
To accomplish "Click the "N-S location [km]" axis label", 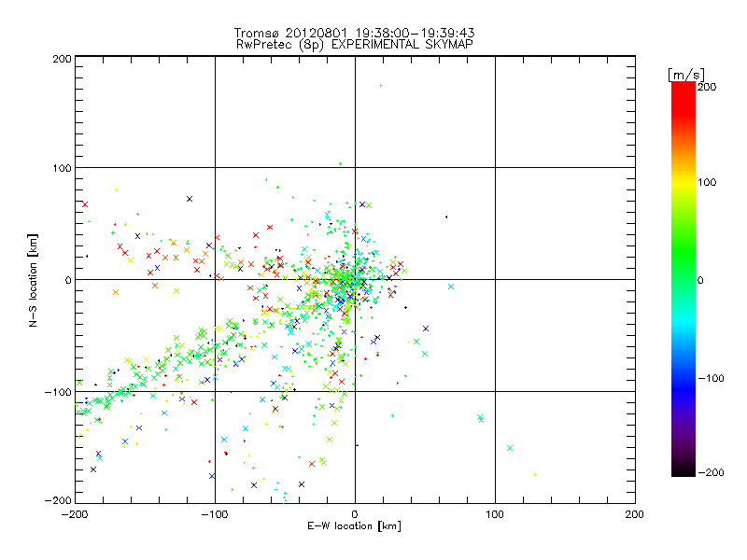I will (x=33, y=280).
